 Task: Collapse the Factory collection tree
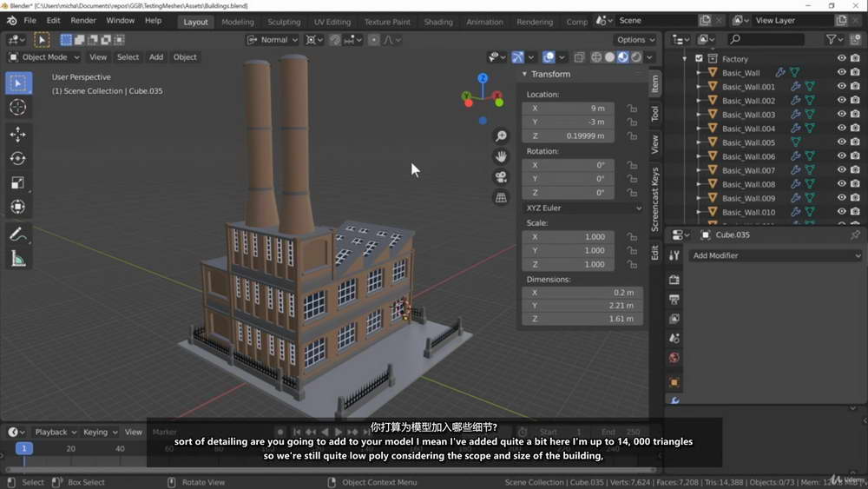[685, 59]
